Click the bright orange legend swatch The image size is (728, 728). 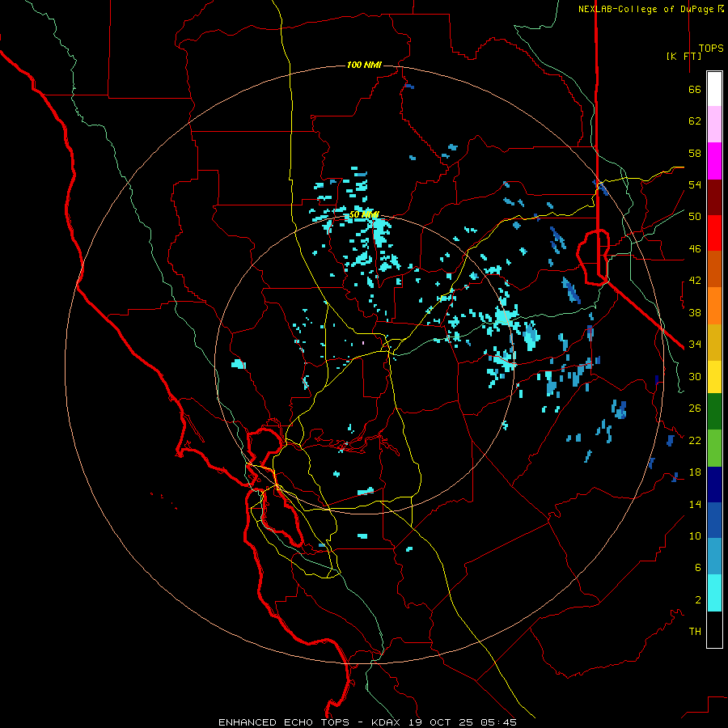pos(714,306)
